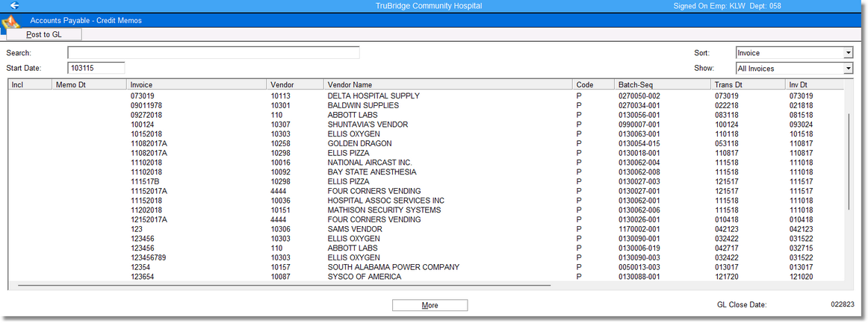
Task: Click vendor name MATHISON SECURITY SYSTEMS
Action: coord(384,210)
